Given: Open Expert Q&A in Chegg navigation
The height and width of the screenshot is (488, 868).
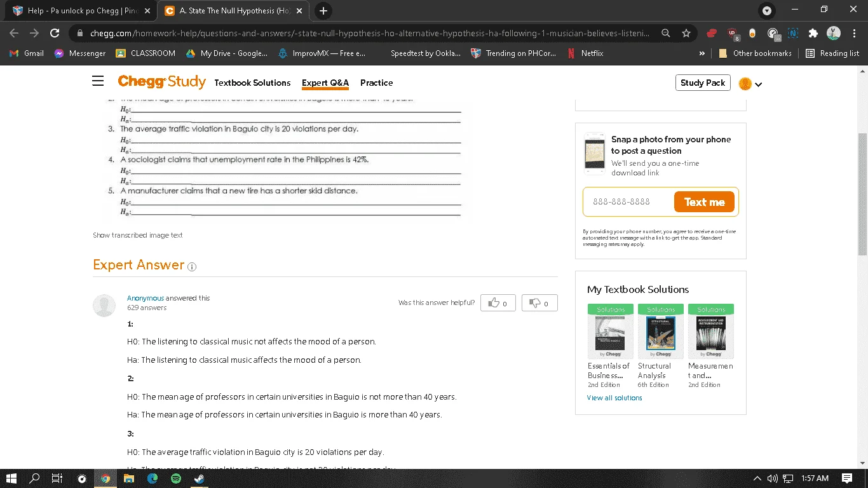Looking at the screenshot, I should click(325, 83).
